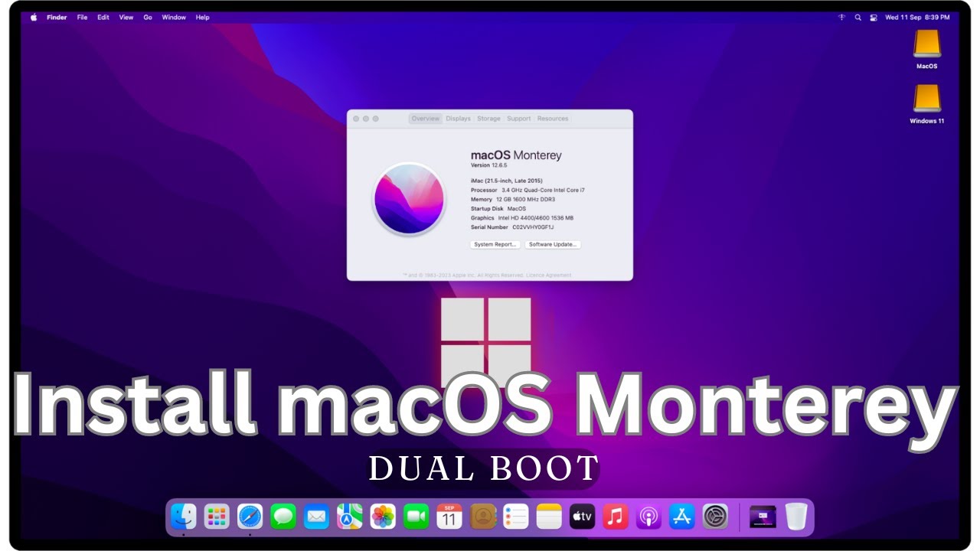Click the Version 12.6.5 text

pyautogui.click(x=489, y=165)
